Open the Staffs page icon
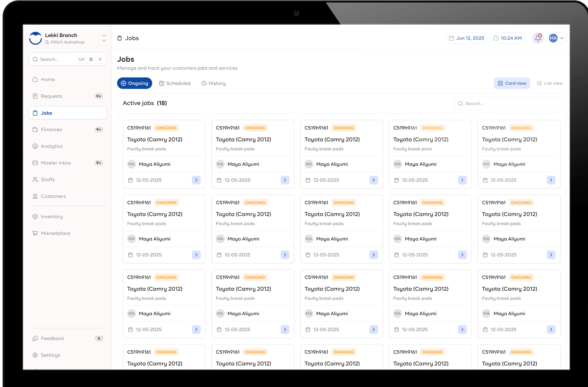 pos(35,179)
